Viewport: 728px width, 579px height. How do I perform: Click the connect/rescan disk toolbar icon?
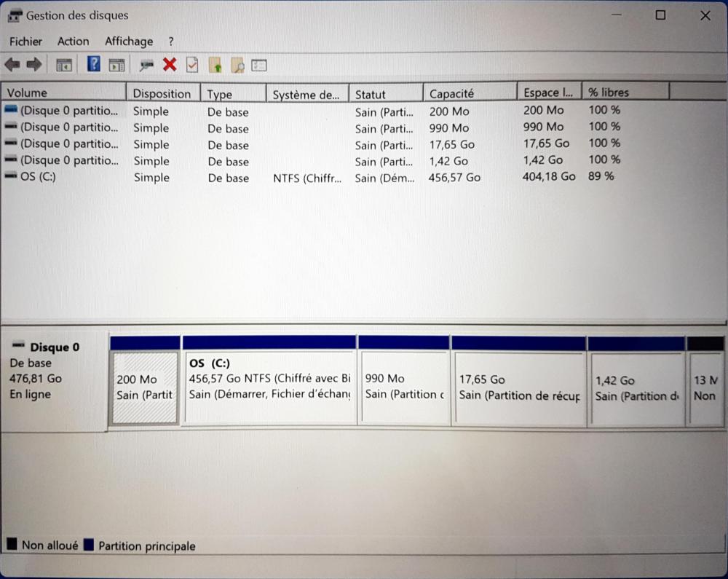[x=147, y=66]
